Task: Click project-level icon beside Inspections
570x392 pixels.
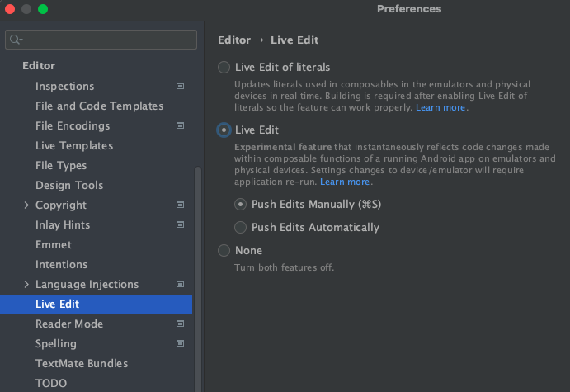Action: (181, 86)
